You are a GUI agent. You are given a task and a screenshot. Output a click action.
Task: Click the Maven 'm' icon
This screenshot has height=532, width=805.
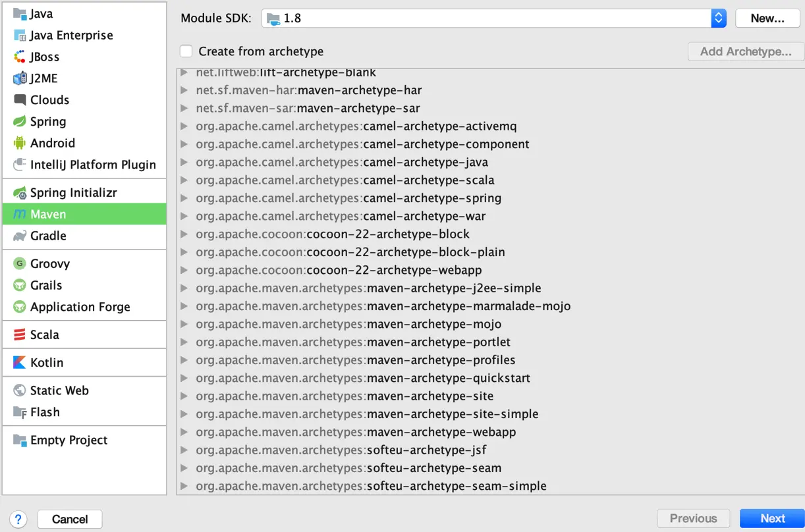click(19, 215)
